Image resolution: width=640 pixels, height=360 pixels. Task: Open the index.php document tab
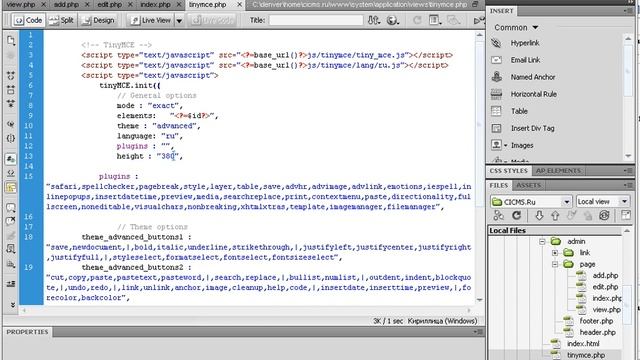click(x=155, y=4)
